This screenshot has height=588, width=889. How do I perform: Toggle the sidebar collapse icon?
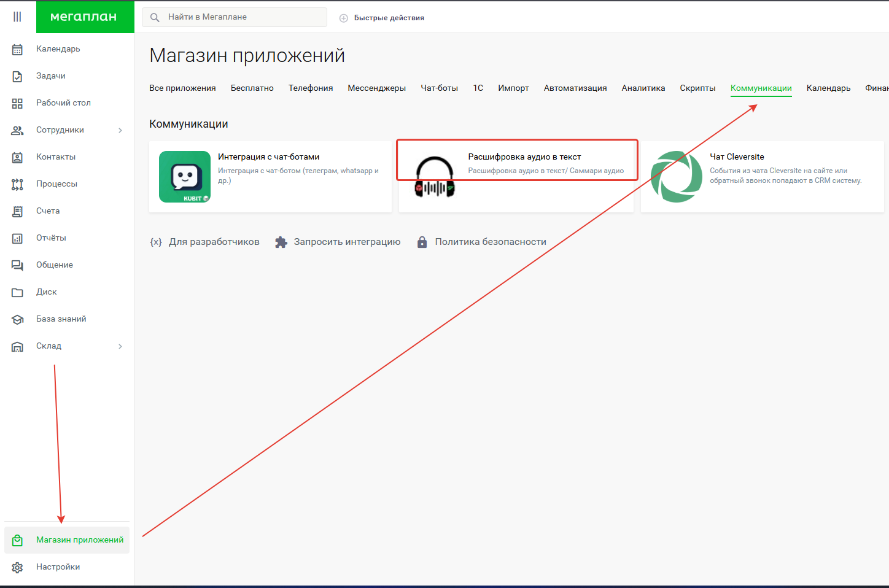[17, 17]
